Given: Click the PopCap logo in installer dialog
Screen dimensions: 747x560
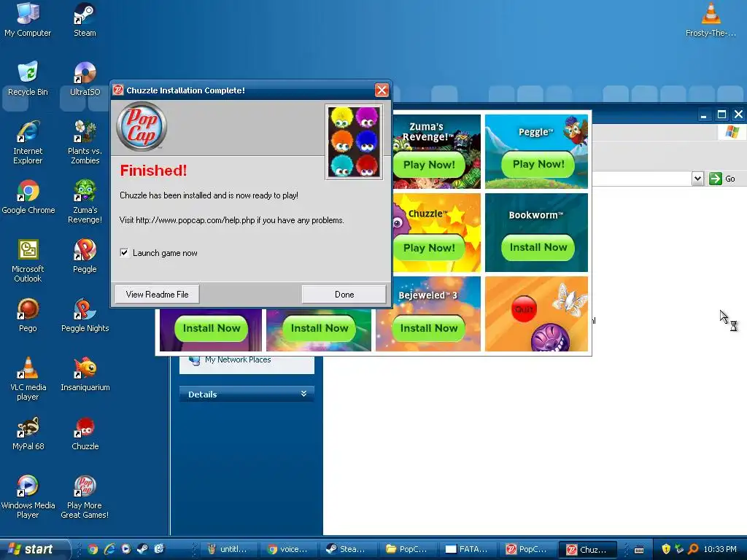Looking at the screenshot, I should [x=142, y=126].
